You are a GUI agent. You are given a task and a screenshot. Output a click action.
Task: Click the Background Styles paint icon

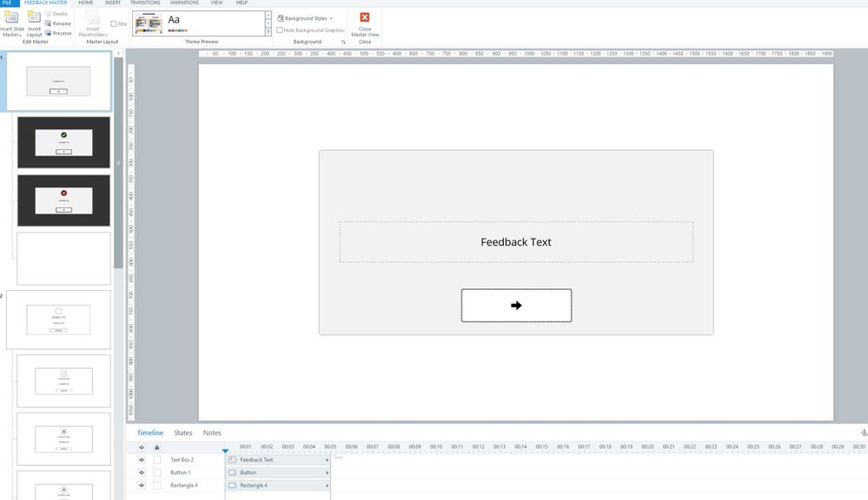tap(280, 18)
